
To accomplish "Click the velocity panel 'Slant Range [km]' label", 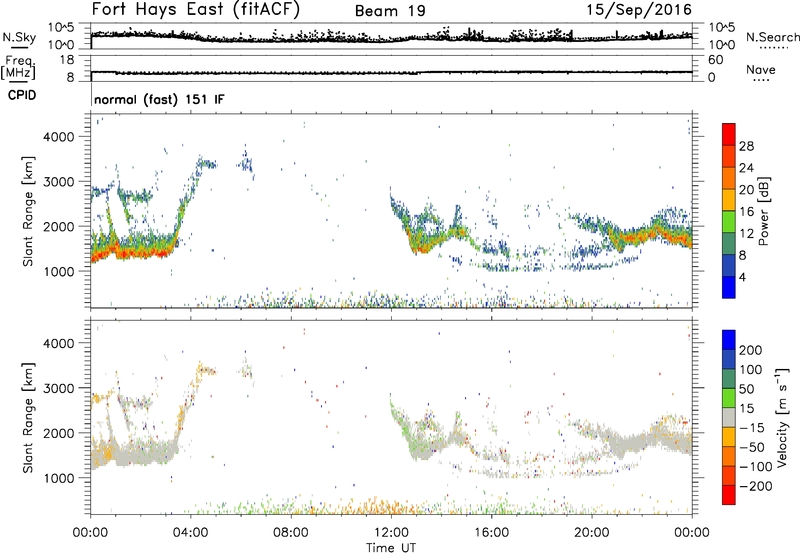I will pyautogui.click(x=28, y=417).
